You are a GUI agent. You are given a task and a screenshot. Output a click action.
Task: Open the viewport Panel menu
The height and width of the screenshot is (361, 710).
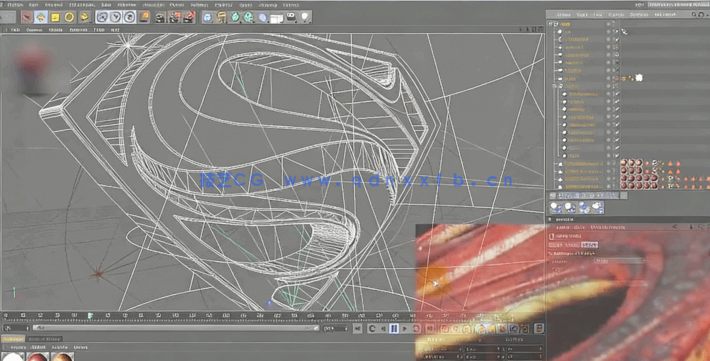point(115,30)
